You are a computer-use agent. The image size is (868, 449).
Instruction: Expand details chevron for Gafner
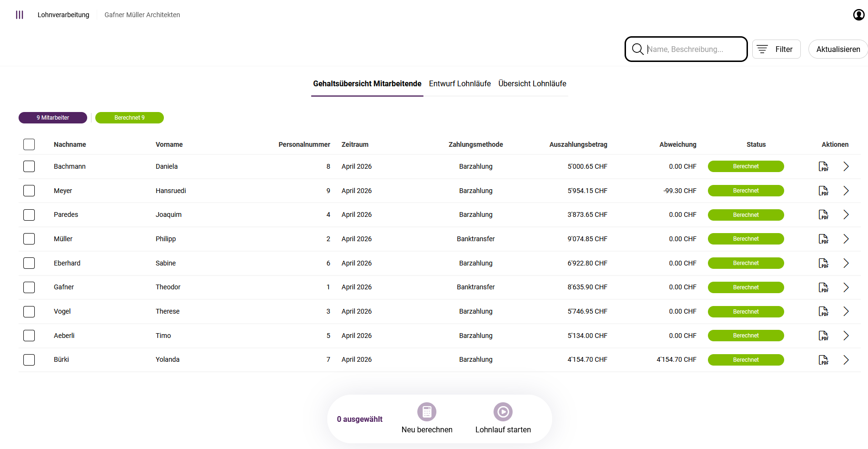(x=846, y=287)
